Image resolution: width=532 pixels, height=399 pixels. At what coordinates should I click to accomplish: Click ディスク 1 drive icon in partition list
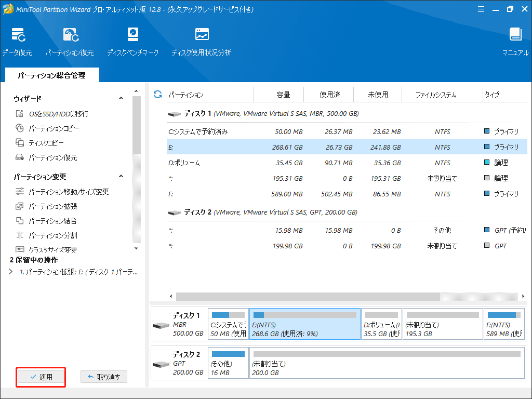[175, 114]
